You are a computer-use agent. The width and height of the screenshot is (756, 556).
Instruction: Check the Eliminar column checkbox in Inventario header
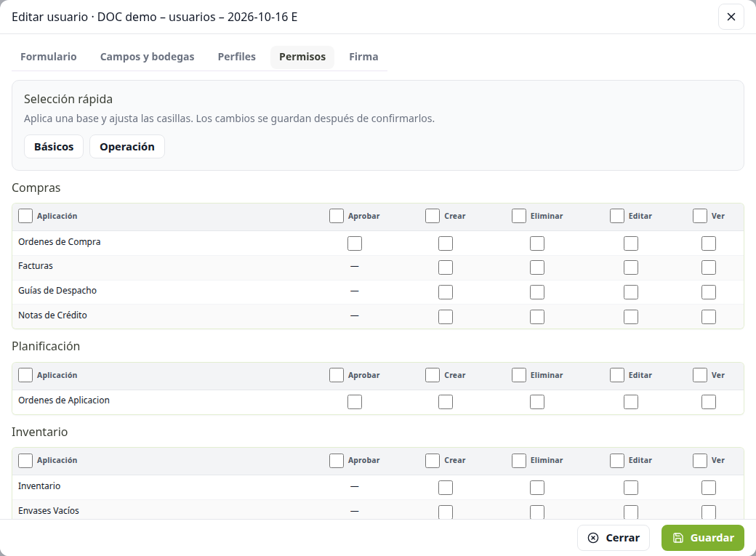click(x=519, y=461)
